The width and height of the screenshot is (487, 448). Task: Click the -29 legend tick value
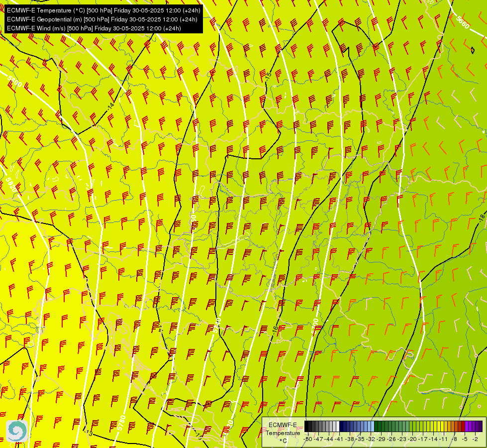point(381,439)
